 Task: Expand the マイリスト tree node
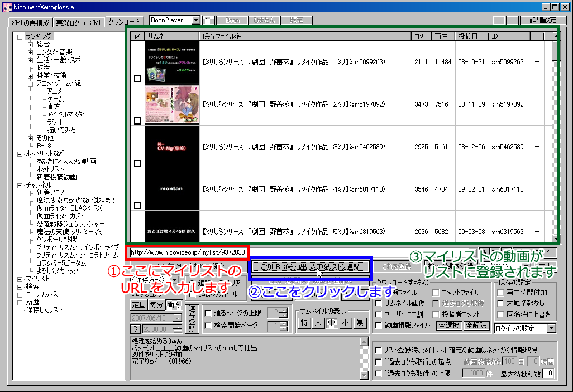[20, 279]
